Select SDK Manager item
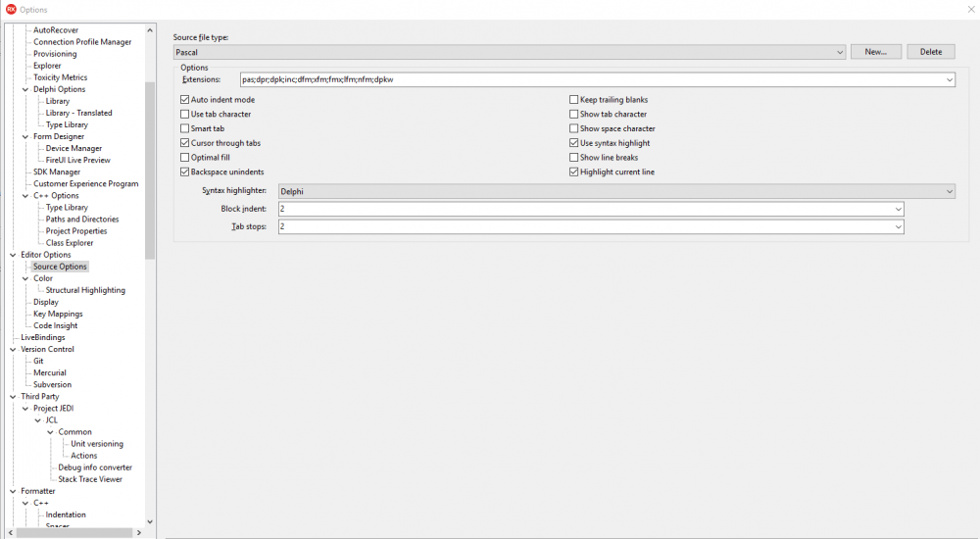Screen dimensions: 980x539 click(x=57, y=171)
